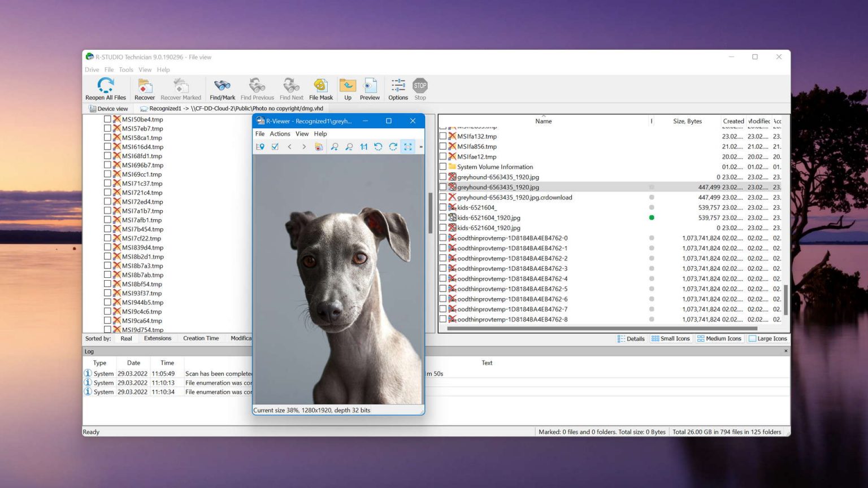
Task: Select the Recover tool in the toolbar
Action: coord(145,88)
